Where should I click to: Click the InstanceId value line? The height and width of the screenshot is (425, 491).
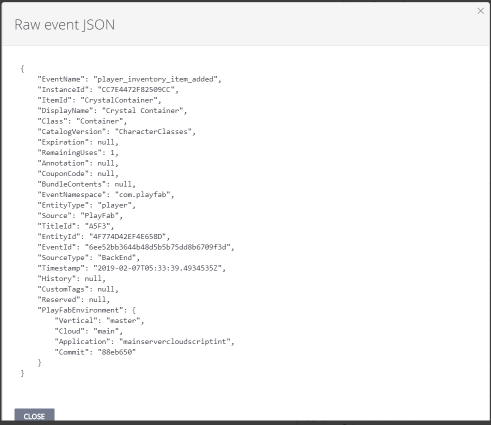click(x=108, y=90)
